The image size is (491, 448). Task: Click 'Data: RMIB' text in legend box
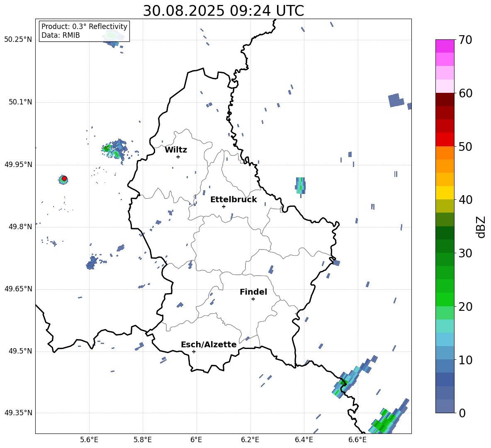[x=61, y=35]
